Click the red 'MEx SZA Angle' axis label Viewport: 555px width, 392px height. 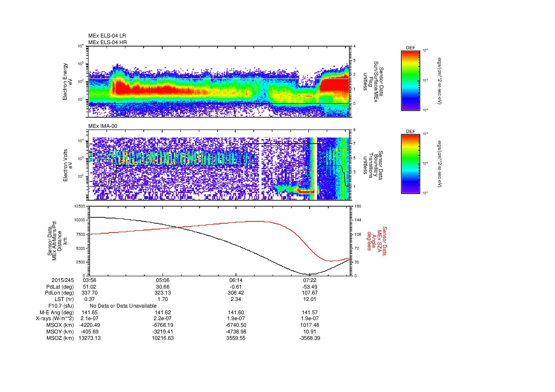pyautogui.click(x=377, y=241)
